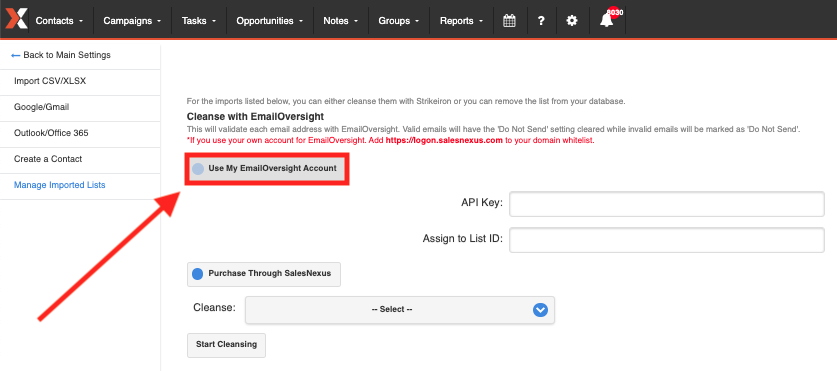Click the 'Assign to List ID:' label
The width and height of the screenshot is (837, 371).
(x=463, y=239)
